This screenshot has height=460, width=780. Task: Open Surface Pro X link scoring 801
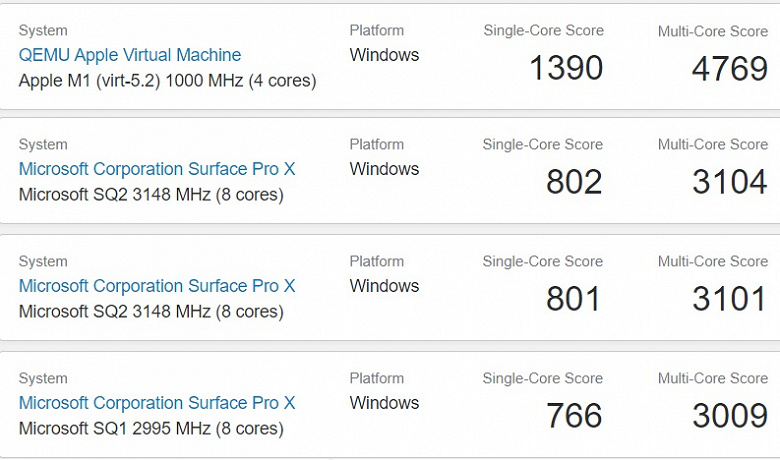(157, 286)
